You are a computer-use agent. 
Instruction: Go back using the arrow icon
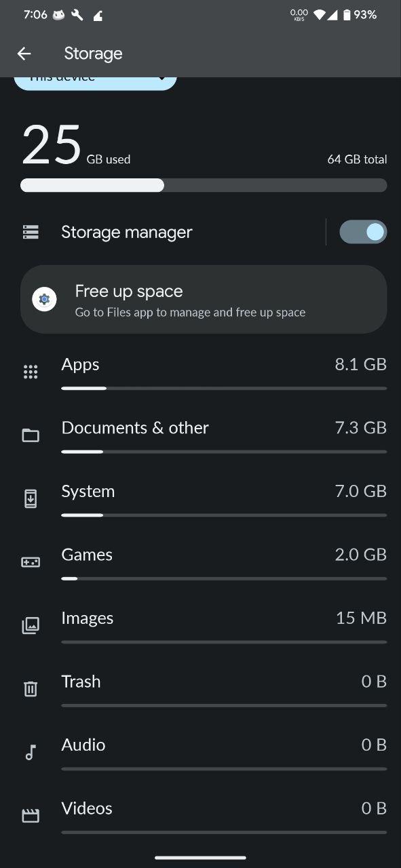point(24,54)
